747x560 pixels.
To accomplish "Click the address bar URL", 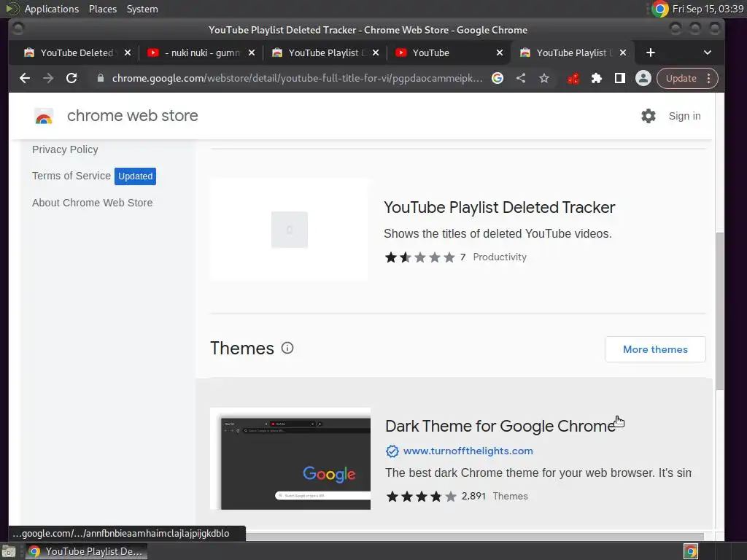I will click(x=297, y=78).
